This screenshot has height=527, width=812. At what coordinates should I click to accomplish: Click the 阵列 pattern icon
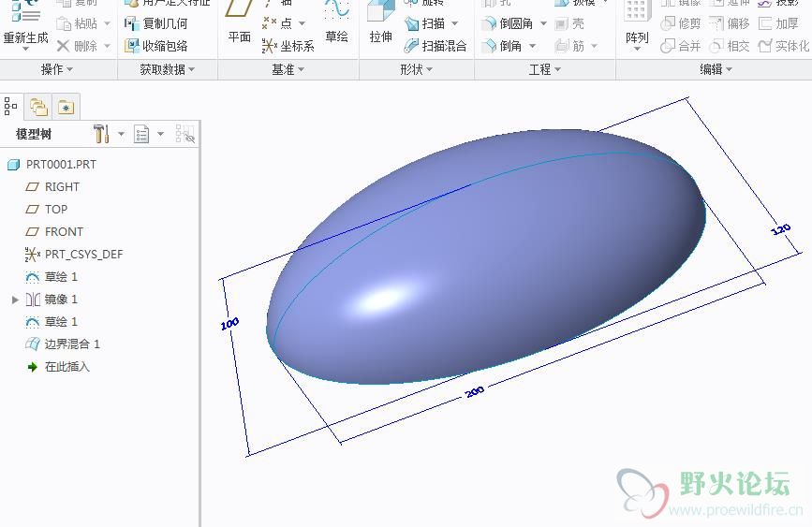click(637, 11)
